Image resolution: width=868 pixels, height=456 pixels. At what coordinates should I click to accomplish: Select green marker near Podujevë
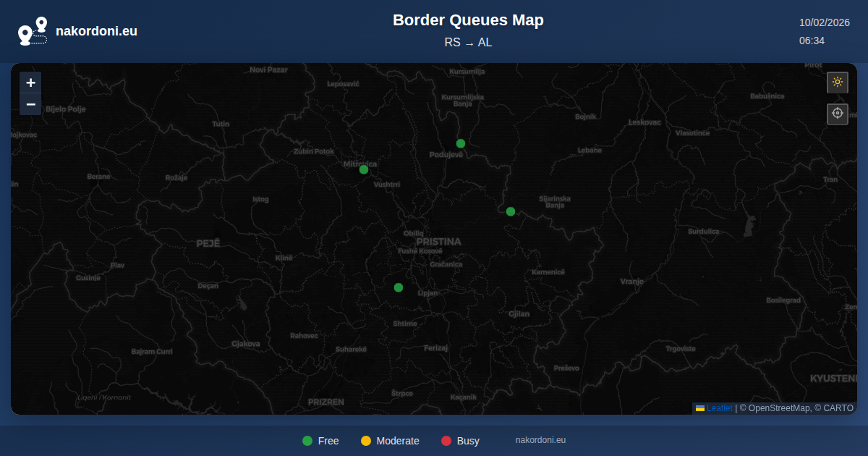461,143
